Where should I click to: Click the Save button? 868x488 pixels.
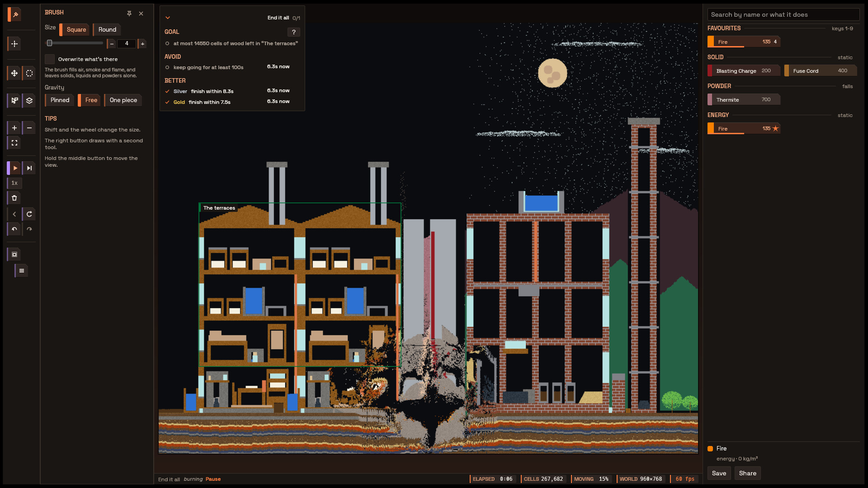click(x=719, y=473)
